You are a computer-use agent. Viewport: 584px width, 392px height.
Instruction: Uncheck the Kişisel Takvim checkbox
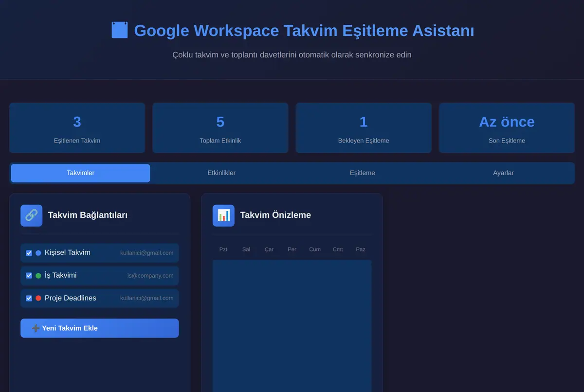(x=29, y=253)
